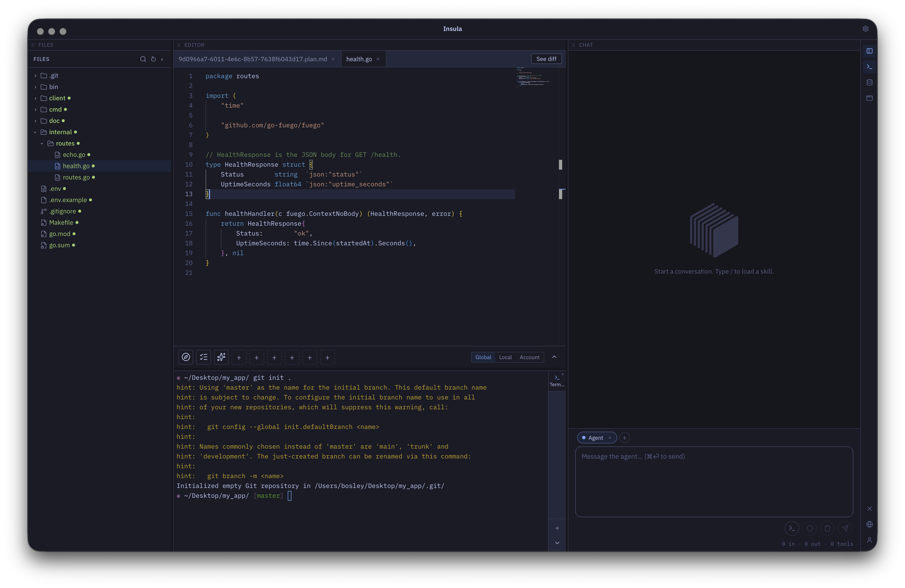
Task: Open routes.go from the file tree
Action: coord(100,177)
